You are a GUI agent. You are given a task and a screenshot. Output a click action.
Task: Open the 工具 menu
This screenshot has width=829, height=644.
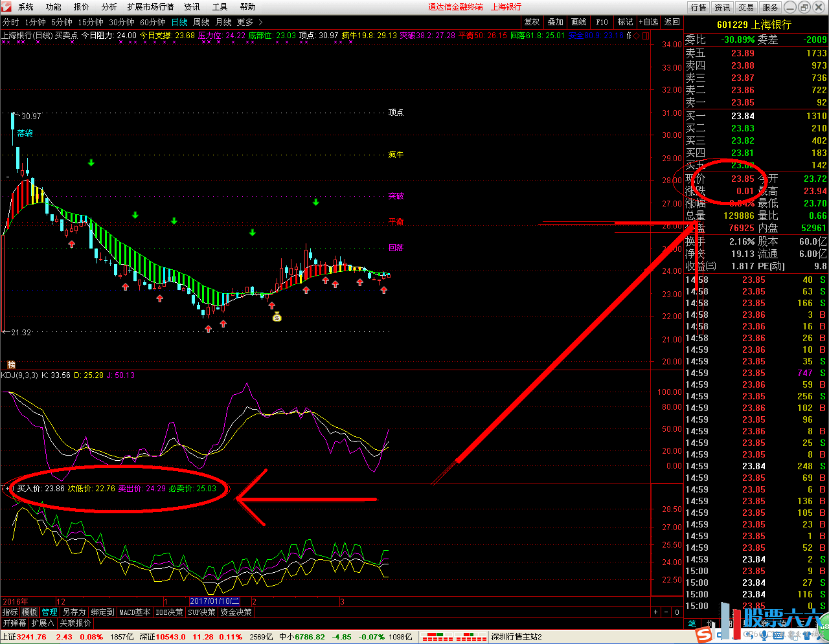[220, 7]
